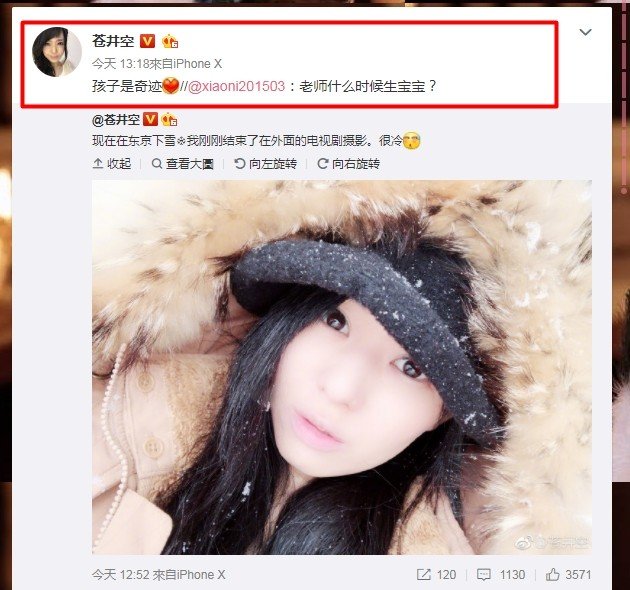This screenshot has width=630, height=590.
Task: Click the 今天 12:52 original post timestamp
Action: (121, 575)
